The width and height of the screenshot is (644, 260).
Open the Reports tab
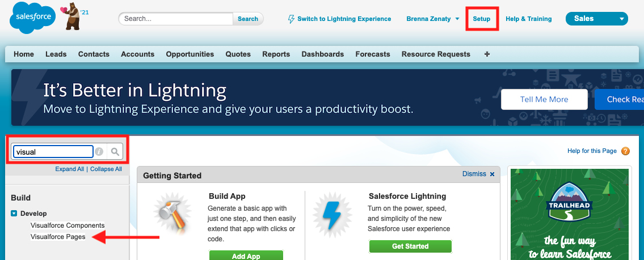(276, 54)
